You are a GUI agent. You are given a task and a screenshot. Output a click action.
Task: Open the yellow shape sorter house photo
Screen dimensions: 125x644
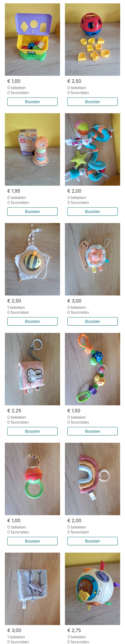(x=32, y=40)
